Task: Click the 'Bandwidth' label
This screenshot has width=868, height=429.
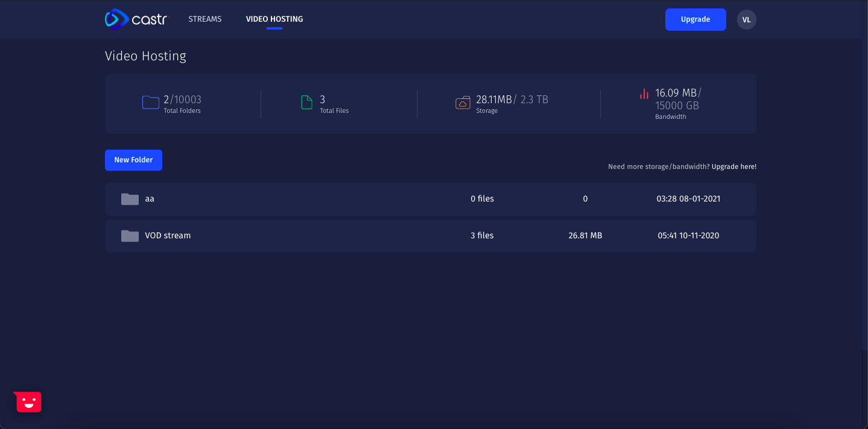Action: [x=671, y=117]
